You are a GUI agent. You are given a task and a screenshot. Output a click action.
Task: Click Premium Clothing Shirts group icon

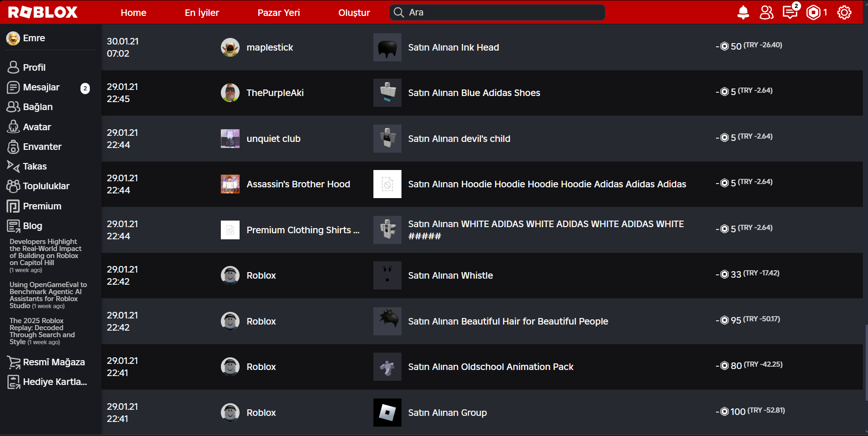pyautogui.click(x=230, y=230)
